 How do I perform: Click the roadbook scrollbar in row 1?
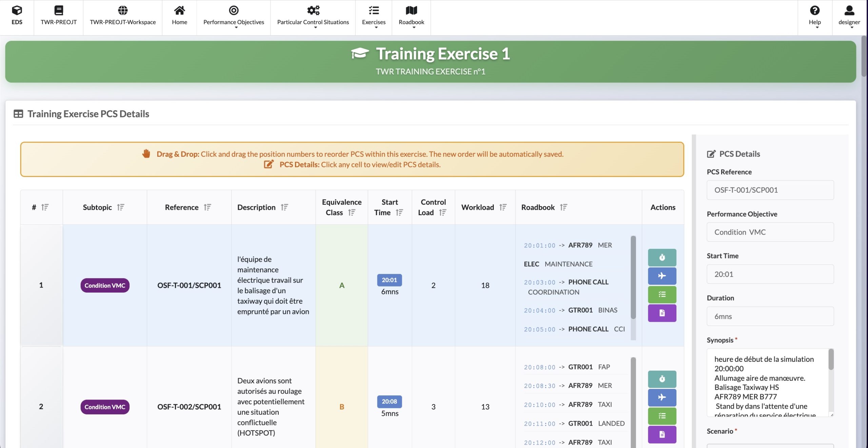(633, 277)
